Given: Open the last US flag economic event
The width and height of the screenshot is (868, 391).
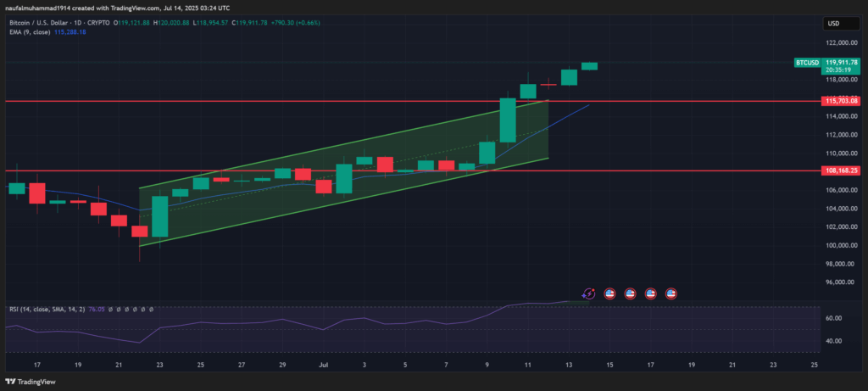Looking at the screenshot, I should coord(670,293).
